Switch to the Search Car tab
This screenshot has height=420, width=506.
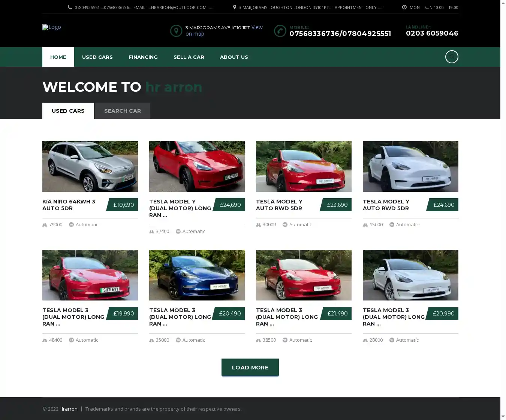click(122, 111)
